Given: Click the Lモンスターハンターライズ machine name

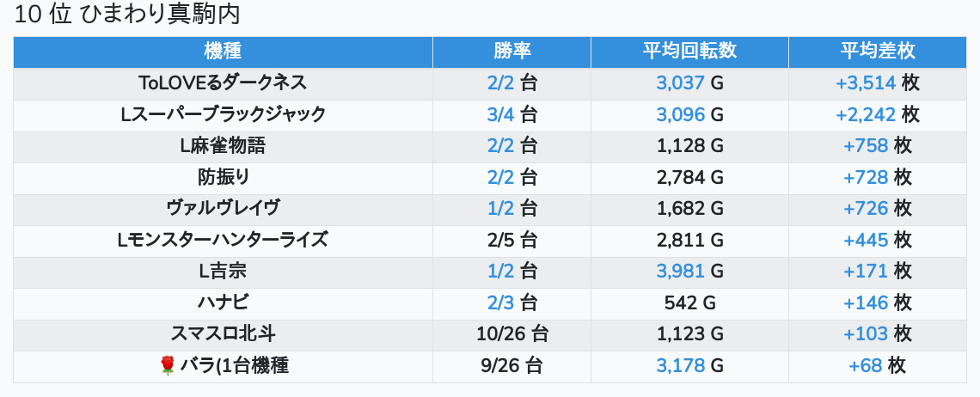Looking at the screenshot, I should pos(223,240).
